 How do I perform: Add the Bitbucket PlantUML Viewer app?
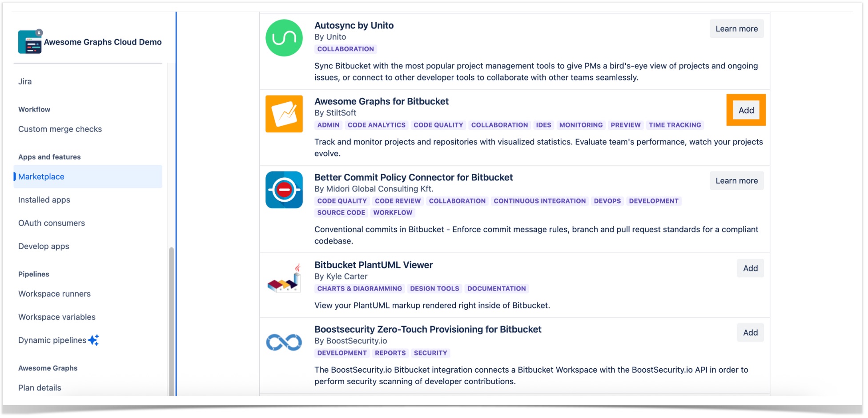pyautogui.click(x=750, y=268)
